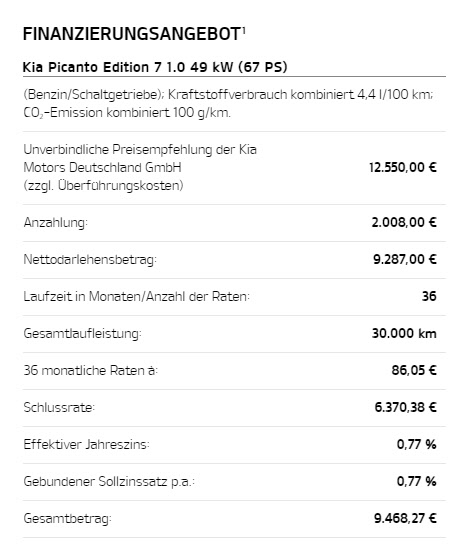The width and height of the screenshot is (455, 555).
Task: Click the 9.468,27 € Gesamtbetrag value
Action: pos(405,519)
